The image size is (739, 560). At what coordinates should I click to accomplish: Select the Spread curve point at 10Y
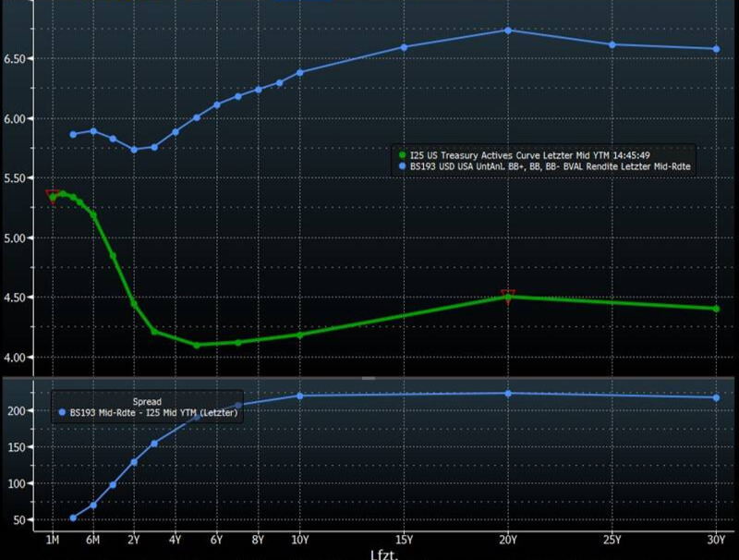(300, 396)
